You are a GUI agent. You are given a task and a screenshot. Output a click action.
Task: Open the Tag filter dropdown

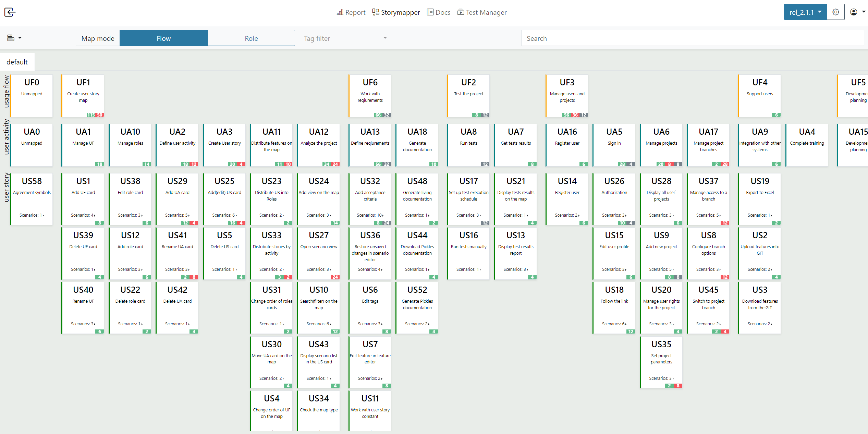pyautogui.click(x=345, y=38)
